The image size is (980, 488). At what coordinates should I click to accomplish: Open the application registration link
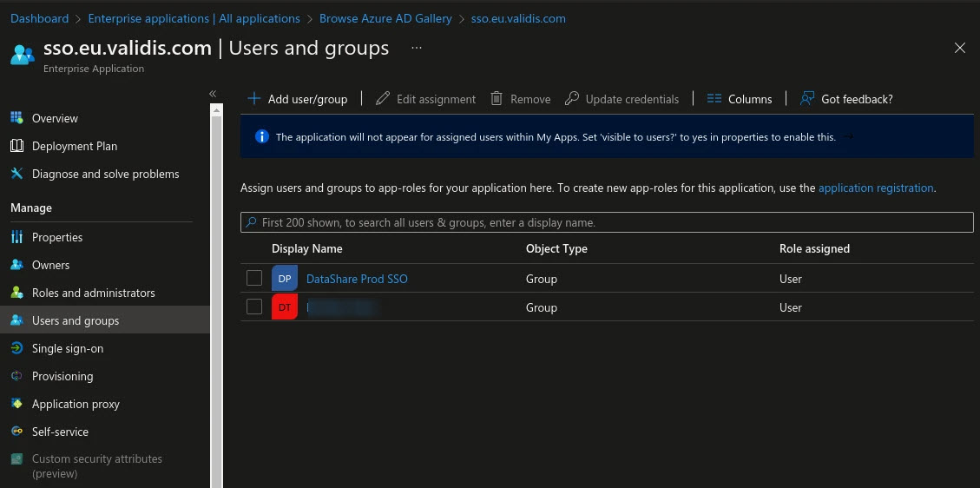[x=876, y=188]
